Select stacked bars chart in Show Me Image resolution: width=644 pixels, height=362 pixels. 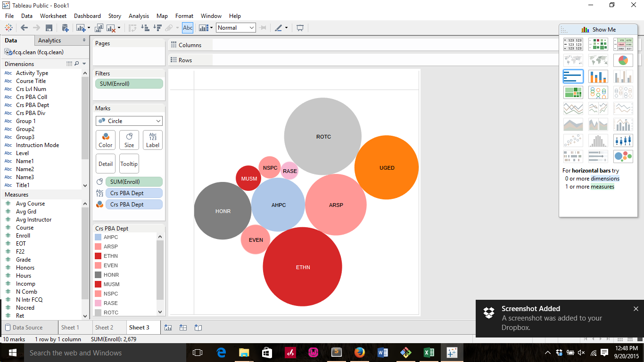(x=598, y=76)
